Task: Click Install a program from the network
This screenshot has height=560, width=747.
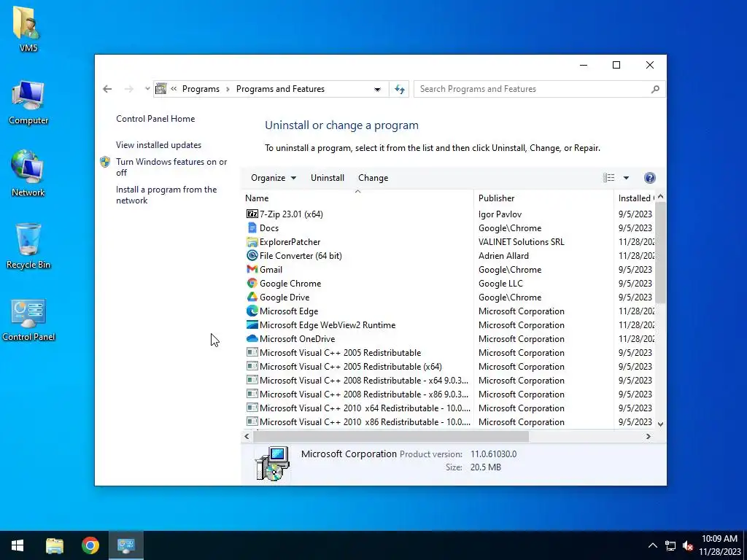Action: click(166, 195)
